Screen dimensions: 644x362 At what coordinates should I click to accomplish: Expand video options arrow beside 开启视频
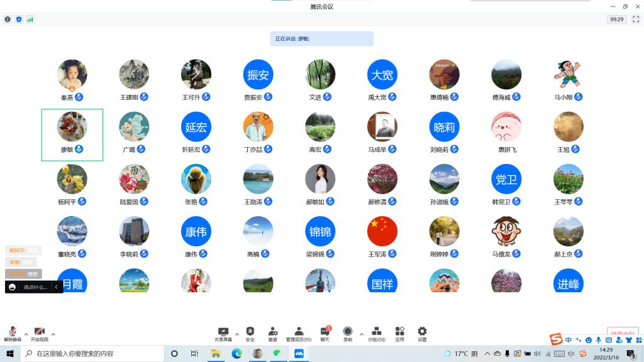click(53, 334)
